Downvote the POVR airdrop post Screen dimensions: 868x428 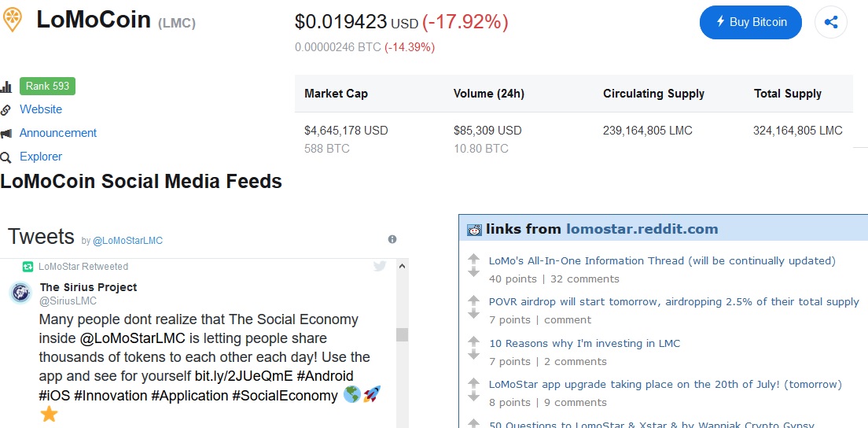[x=473, y=313]
